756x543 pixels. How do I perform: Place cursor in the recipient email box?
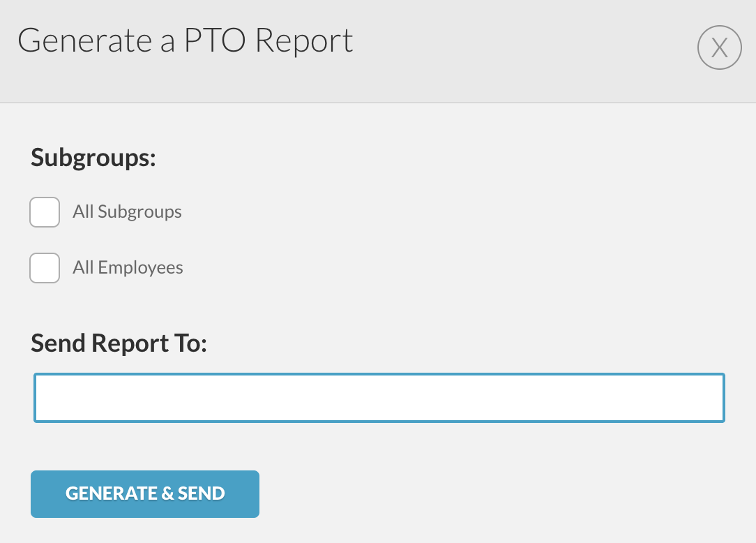click(x=379, y=398)
